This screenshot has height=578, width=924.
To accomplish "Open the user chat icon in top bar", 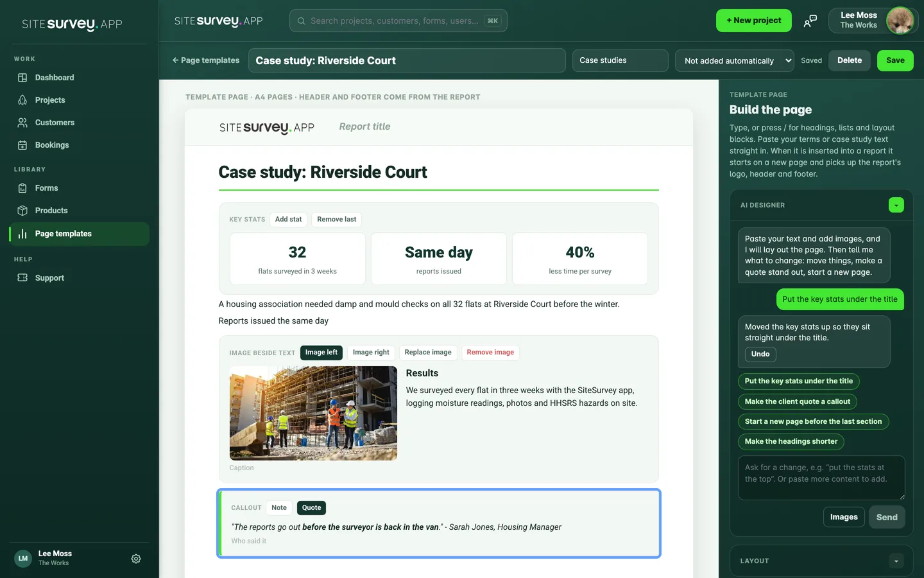I will pyautogui.click(x=810, y=21).
